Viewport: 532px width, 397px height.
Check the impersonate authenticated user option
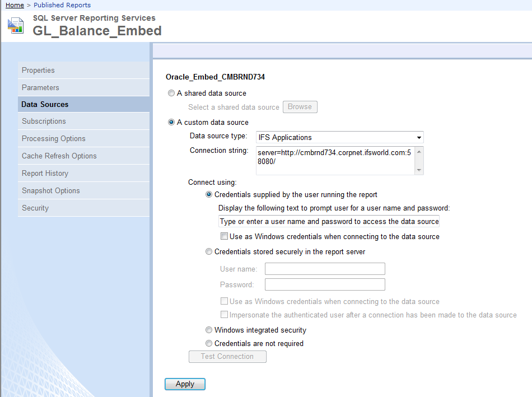click(224, 315)
